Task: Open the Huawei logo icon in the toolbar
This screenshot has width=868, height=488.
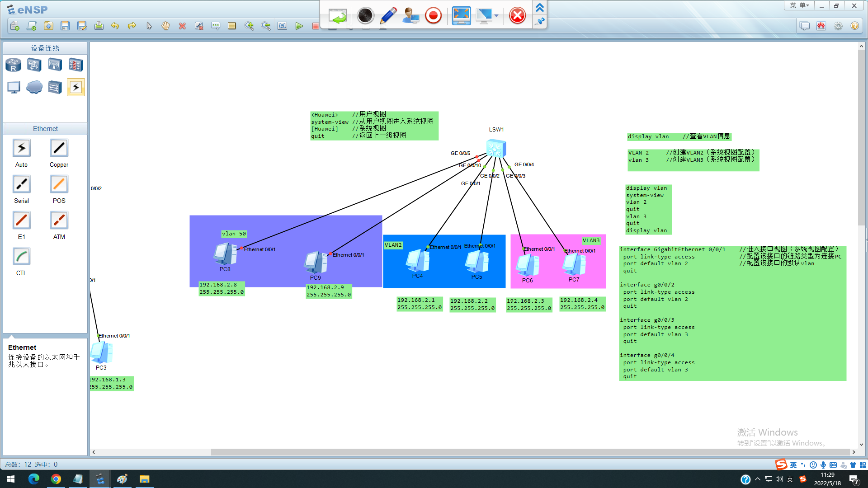Action: [821, 26]
